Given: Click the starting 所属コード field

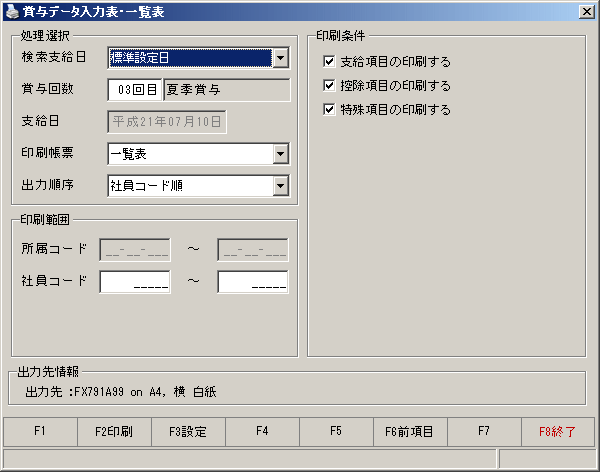Looking at the screenshot, I should [135, 250].
